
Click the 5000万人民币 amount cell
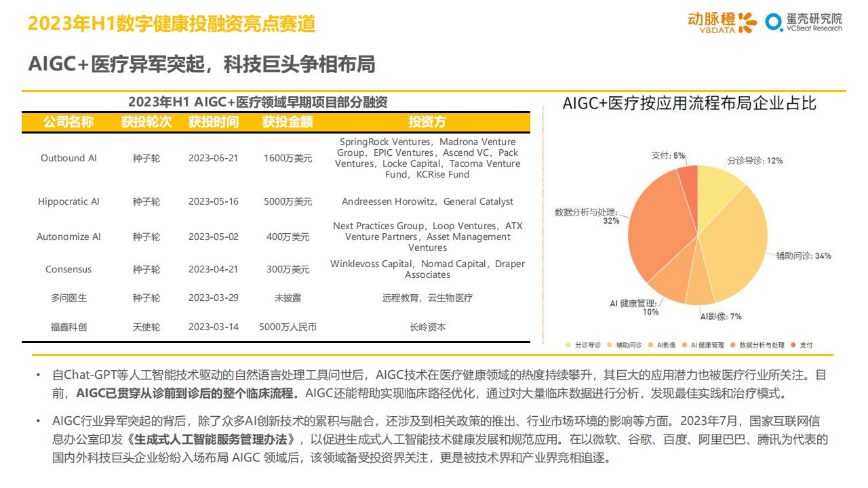click(x=288, y=327)
